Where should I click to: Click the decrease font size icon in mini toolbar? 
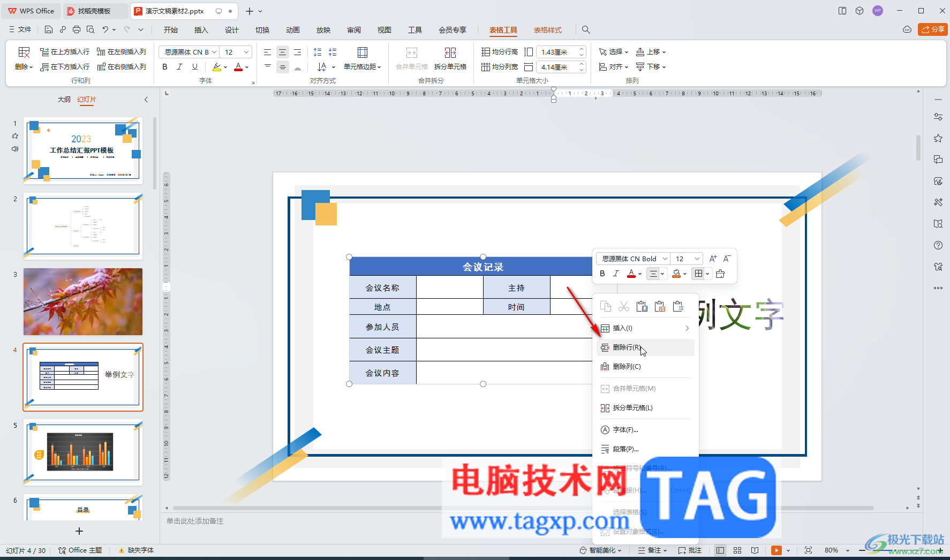tap(727, 259)
